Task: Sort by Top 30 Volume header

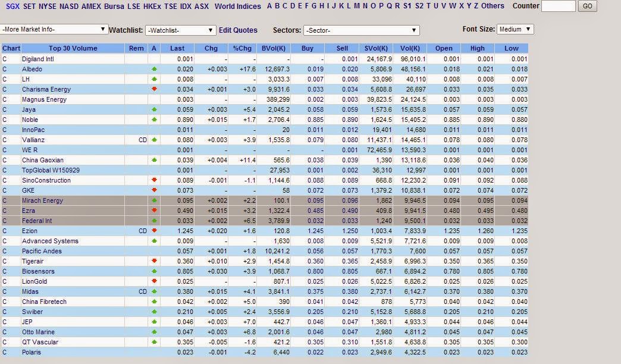Action: coord(73,48)
